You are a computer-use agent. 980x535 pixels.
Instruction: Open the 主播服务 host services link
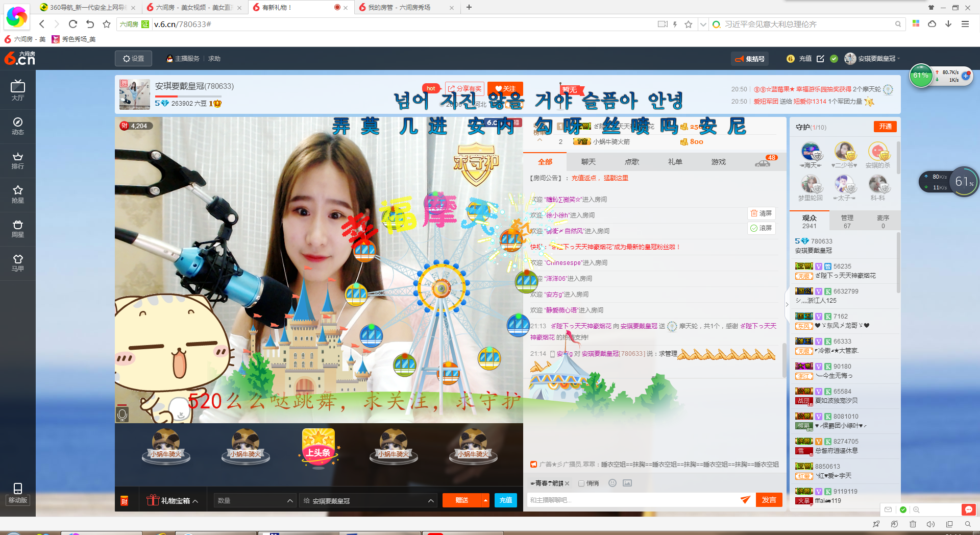(183, 59)
